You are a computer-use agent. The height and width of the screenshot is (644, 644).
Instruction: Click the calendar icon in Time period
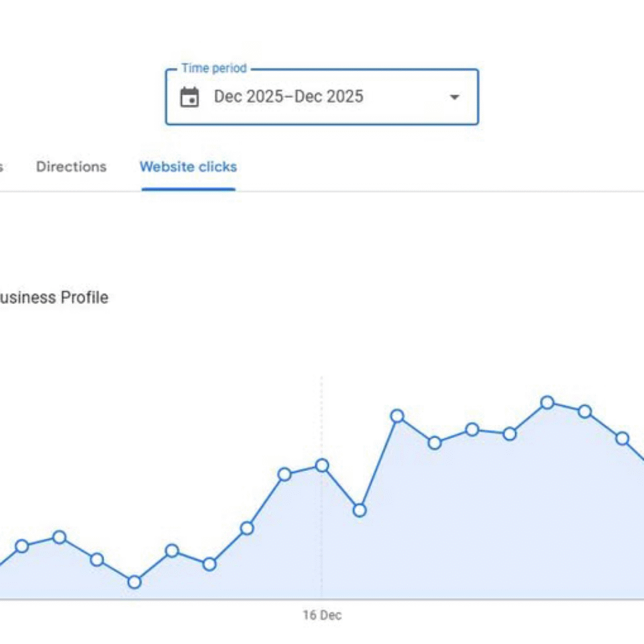pyautogui.click(x=189, y=97)
